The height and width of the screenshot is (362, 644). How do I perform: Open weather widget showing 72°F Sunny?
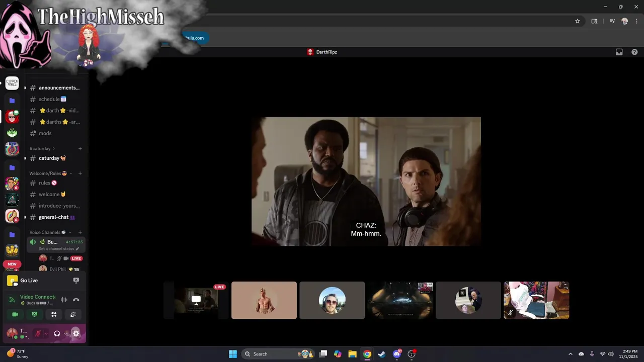click(x=17, y=354)
